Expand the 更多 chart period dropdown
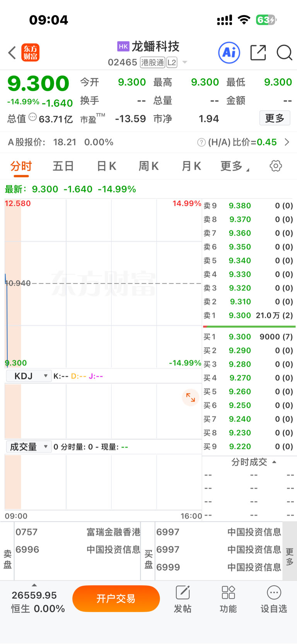The height and width of the screenshot is (644, 297). 235,167
